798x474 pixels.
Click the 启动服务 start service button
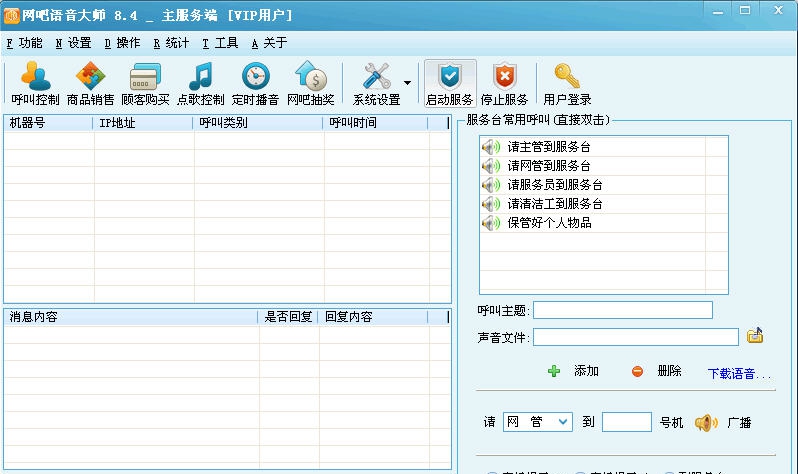(450, 83)
